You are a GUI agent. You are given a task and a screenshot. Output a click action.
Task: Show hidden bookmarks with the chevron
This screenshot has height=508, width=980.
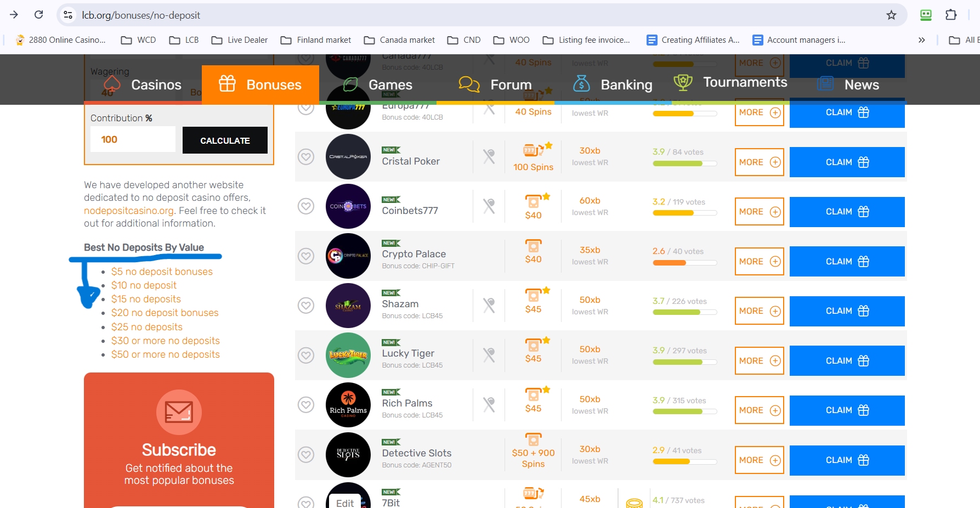[921, 40]
